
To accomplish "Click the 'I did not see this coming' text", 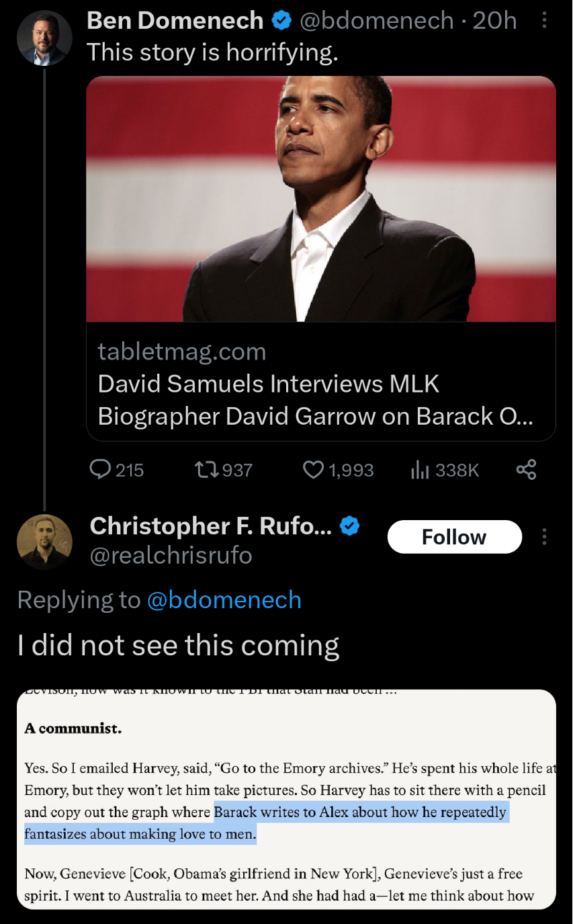I will 178,645.
